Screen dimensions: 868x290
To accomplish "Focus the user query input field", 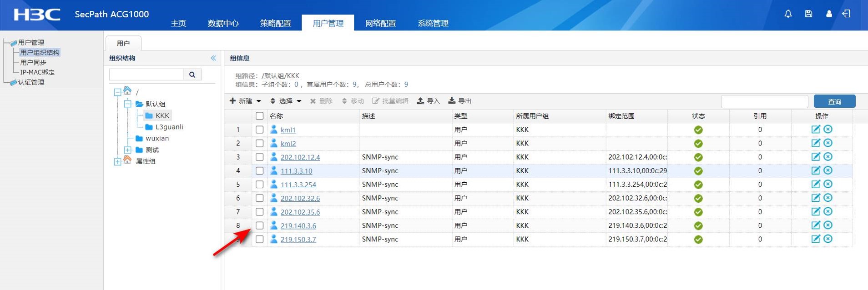I will click(764, 101).
